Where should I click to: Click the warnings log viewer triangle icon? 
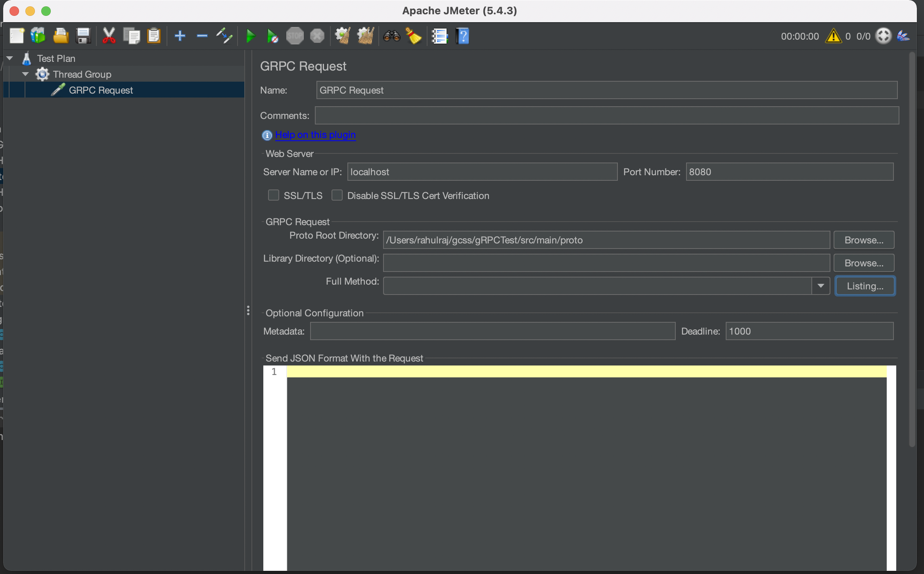pyautogui.click(x=833, y=36)
